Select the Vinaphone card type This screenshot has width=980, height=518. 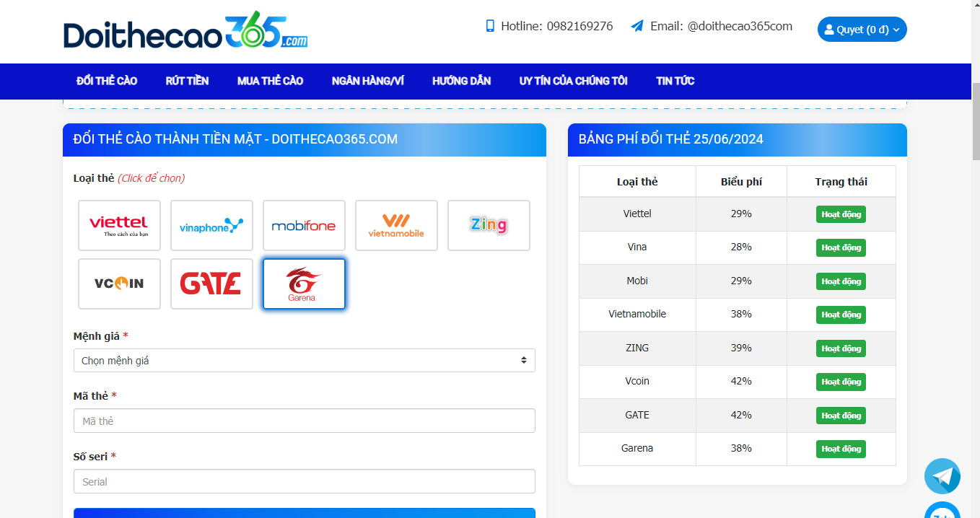point(211,225)
